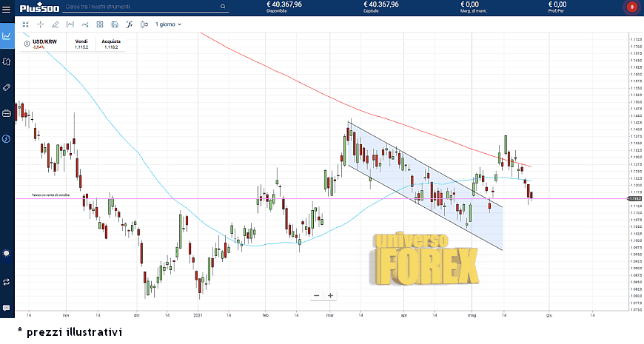The width and height of the screenshot is (644, 344).
Task: Click the instrument search field
Action: click(x=141, y=7)
